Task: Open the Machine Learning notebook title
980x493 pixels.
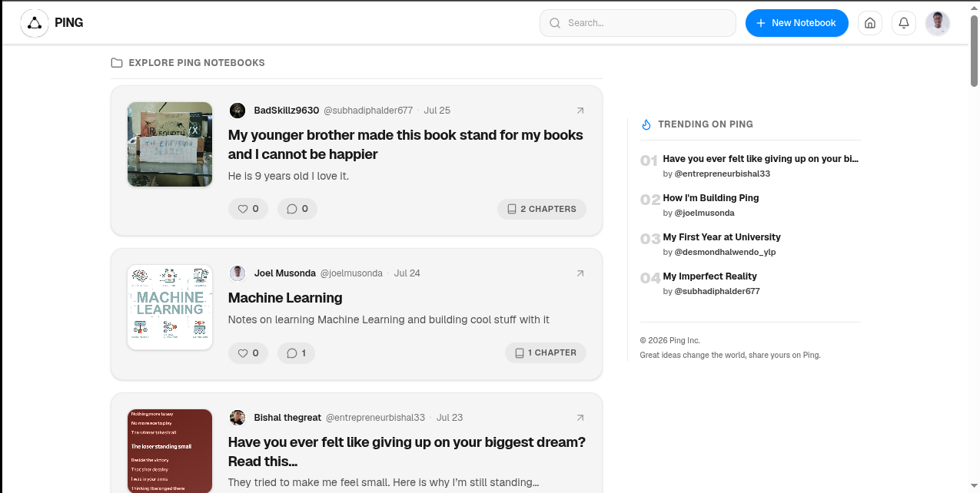Action: [x=285, y=298]
